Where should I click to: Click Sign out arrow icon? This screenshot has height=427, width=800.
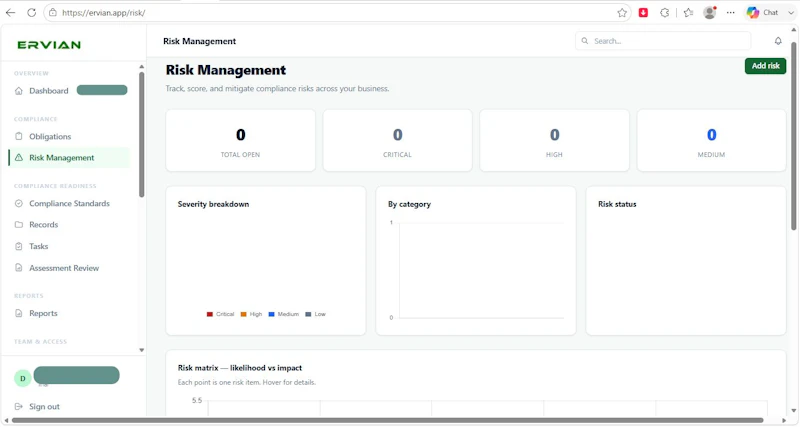(19, 407)
